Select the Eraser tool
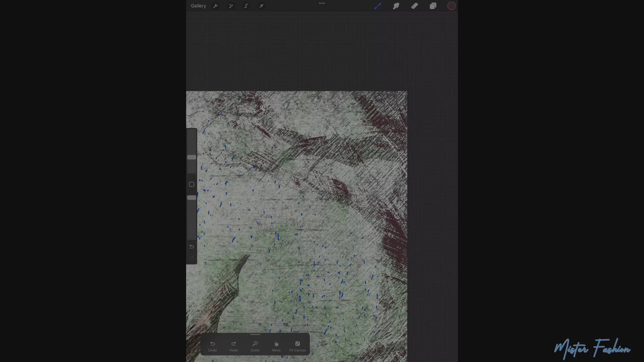The width and height of the screenshot is (644, 362). tap(415, 6)
